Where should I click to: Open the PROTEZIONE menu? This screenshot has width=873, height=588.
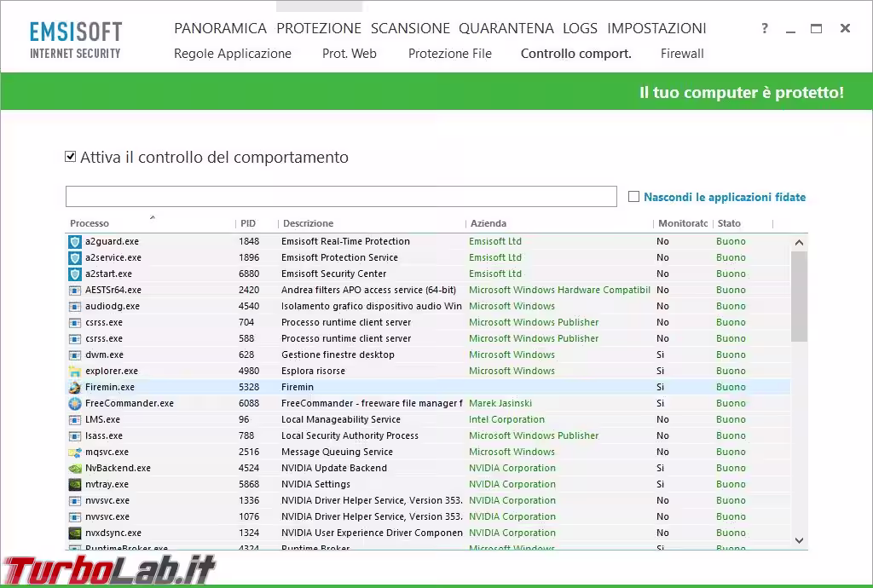coord(319,28)
